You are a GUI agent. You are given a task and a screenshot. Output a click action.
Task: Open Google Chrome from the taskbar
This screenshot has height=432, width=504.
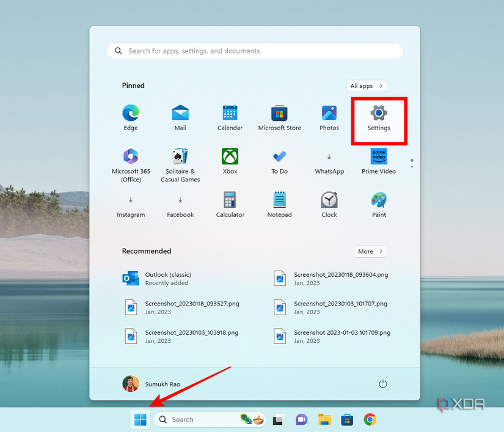pyautogui.click(x=370, y=419)
